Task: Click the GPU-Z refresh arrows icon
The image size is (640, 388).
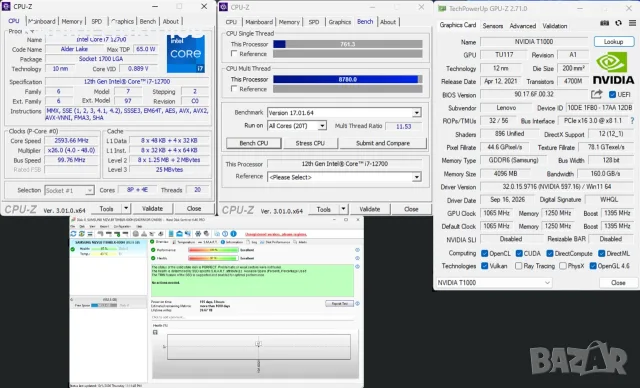Action: (618, 23)
